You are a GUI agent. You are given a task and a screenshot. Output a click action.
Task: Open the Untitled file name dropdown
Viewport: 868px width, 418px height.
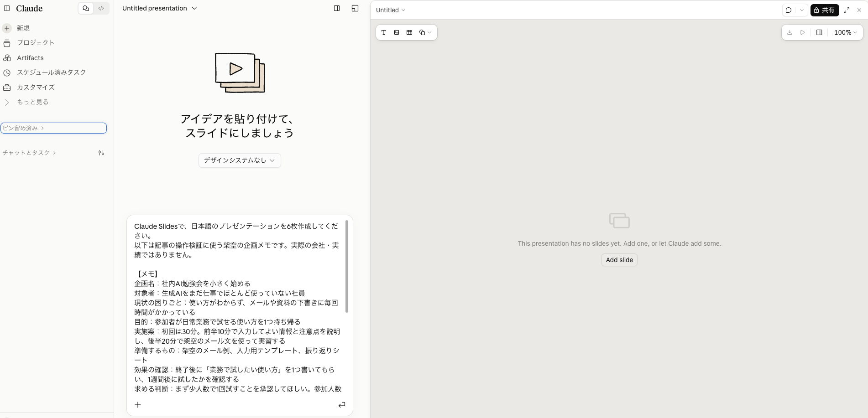[391, 10]
